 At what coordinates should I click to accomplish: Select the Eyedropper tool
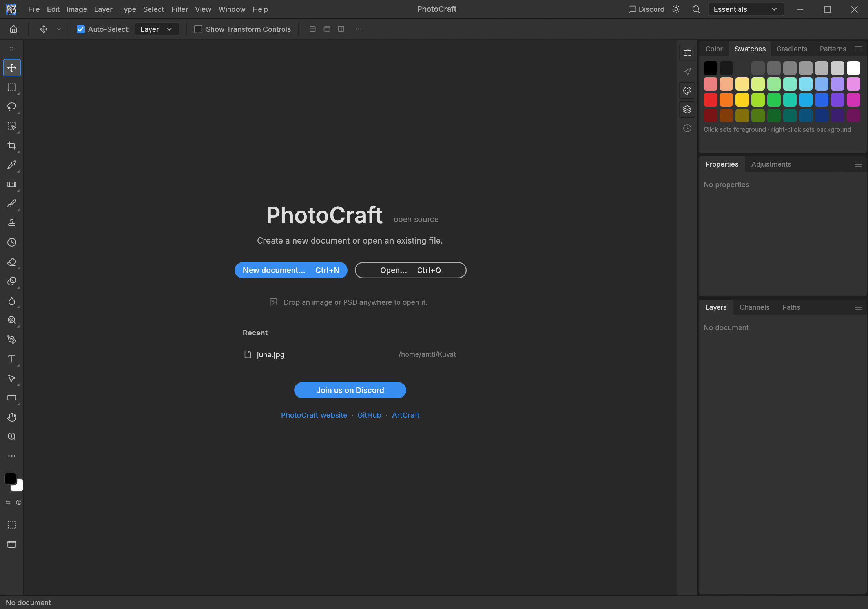click(12, 165)
